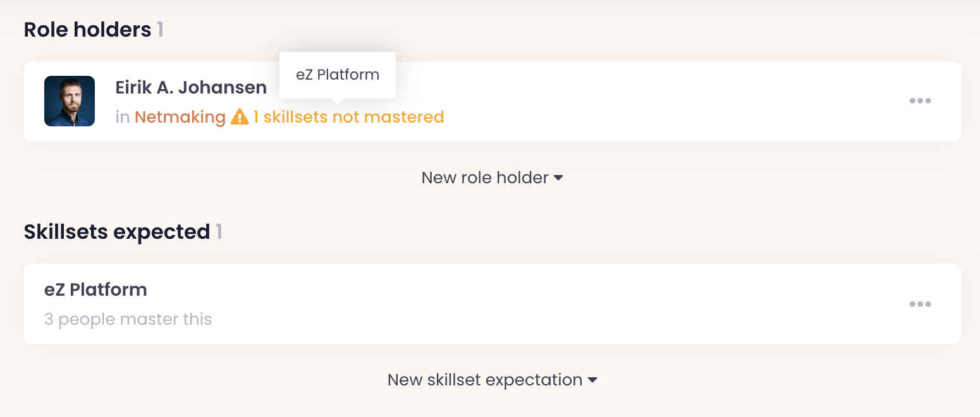
Task: Click the count number beside Role holders
Action: click(161, 30)
